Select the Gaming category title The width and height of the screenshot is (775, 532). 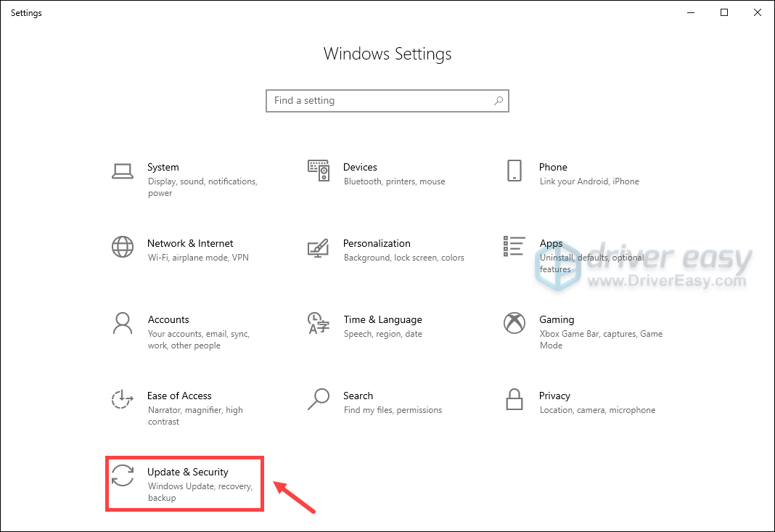[x=557, y=320]
